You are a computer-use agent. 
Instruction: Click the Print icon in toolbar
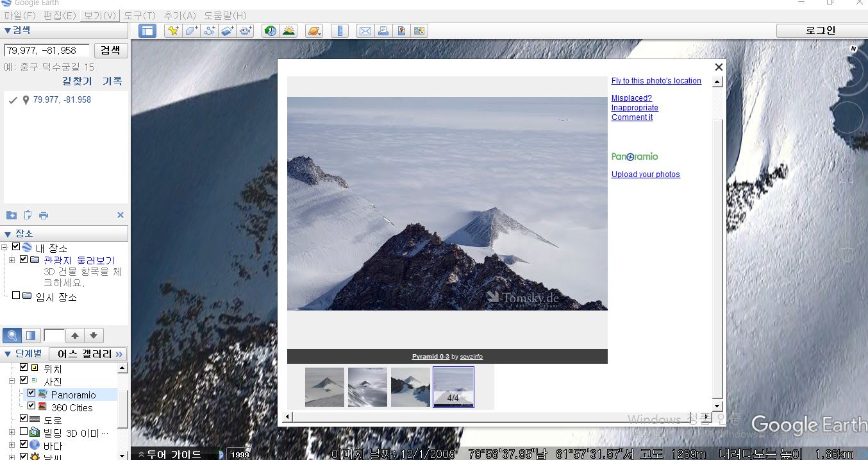point(383,31)
